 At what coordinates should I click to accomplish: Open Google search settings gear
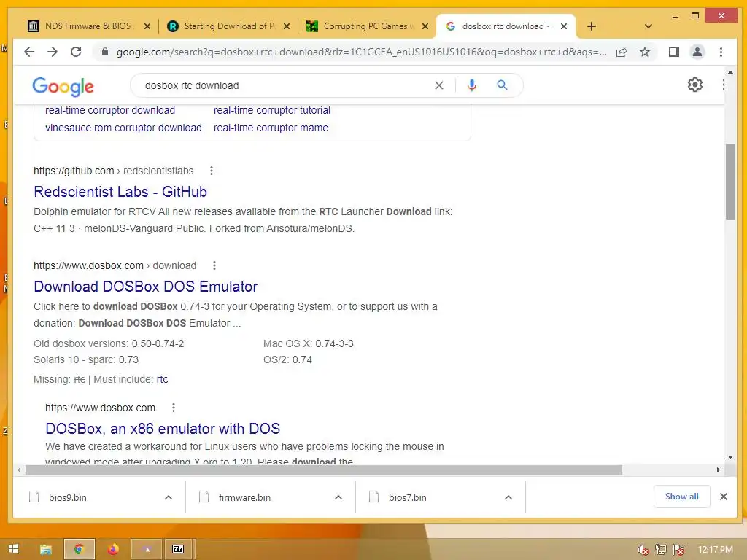point(695,85)
